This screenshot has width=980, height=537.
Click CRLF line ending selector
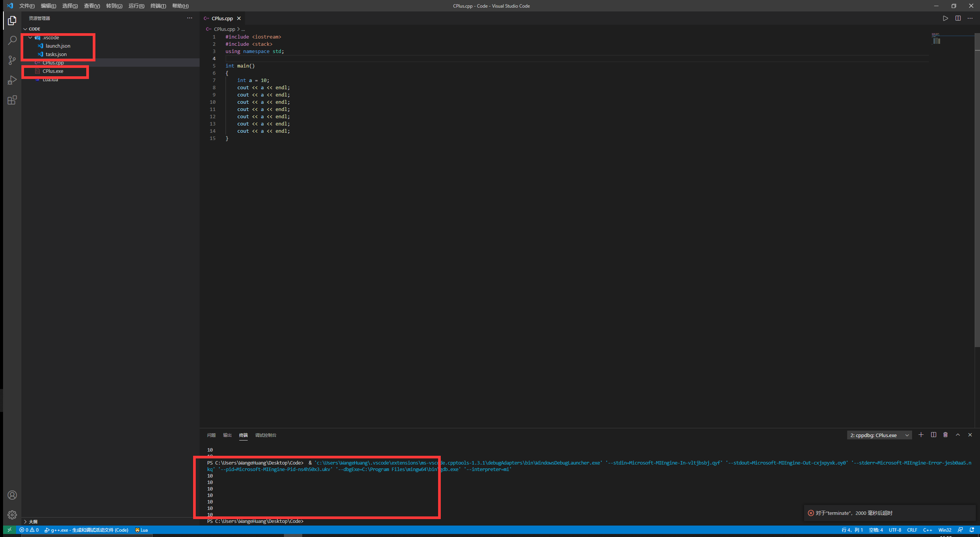[912, 530]
